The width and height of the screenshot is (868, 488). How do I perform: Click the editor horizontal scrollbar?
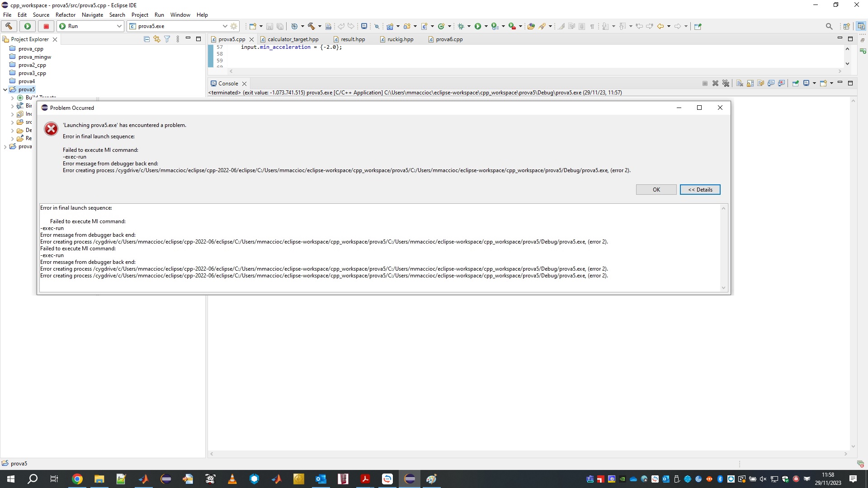[536, 71]
